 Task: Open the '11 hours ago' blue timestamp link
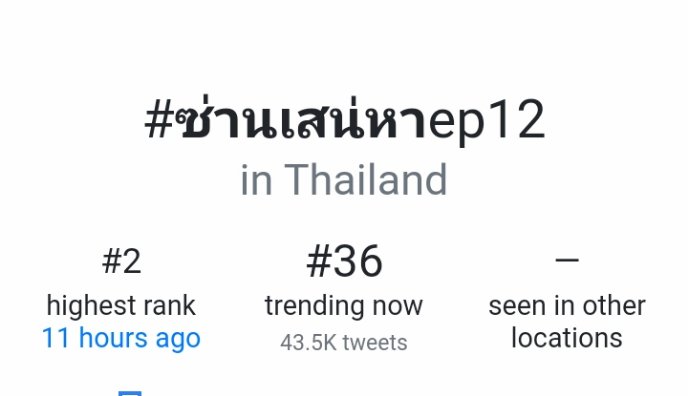point(121,338)
